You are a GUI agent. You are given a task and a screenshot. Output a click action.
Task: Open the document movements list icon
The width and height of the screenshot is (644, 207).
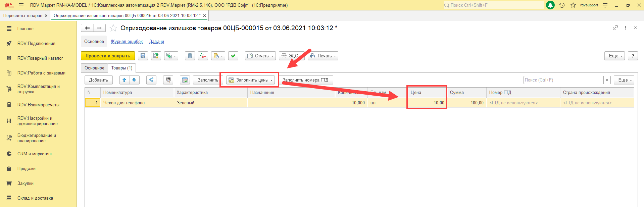pos(190,56)
